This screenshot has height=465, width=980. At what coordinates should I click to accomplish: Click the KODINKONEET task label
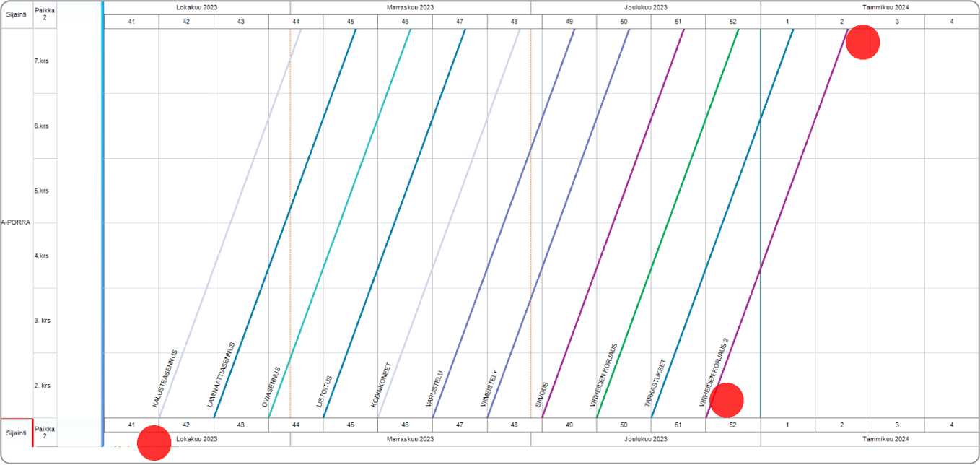click(x=381, y=385)
